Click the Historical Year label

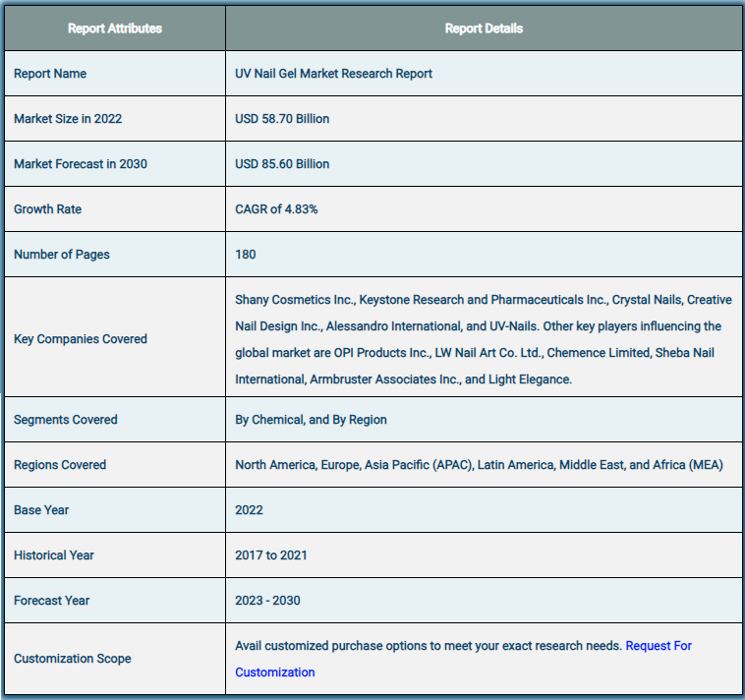pos(54,555)
